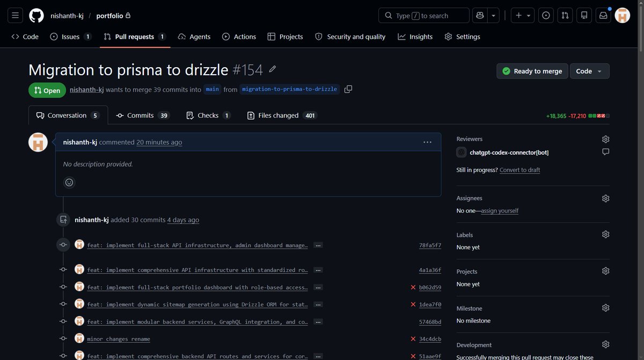Image resolution: width=644 pixels, height=360 pixels.
Task: Open the Agents tab
Action: [x=194, y=37]
